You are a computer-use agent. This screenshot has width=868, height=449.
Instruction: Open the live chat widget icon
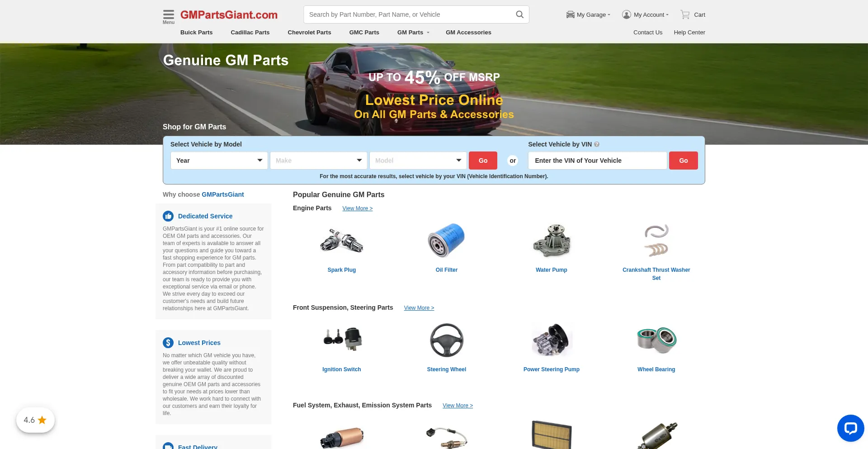[x=851, y=428]
